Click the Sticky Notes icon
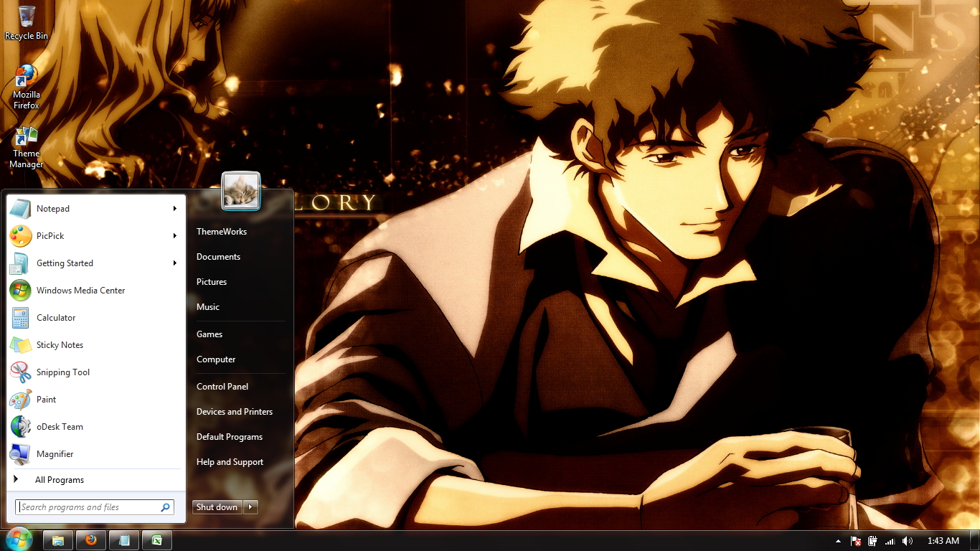The height and width of the screenshot is (551, 980). pyautogui.click(x=20, y=345)
